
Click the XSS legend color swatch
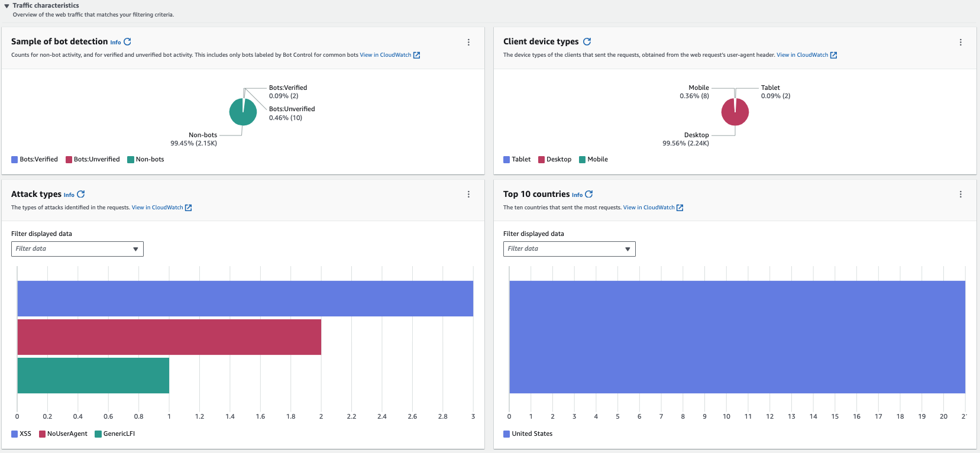[14, 434]
